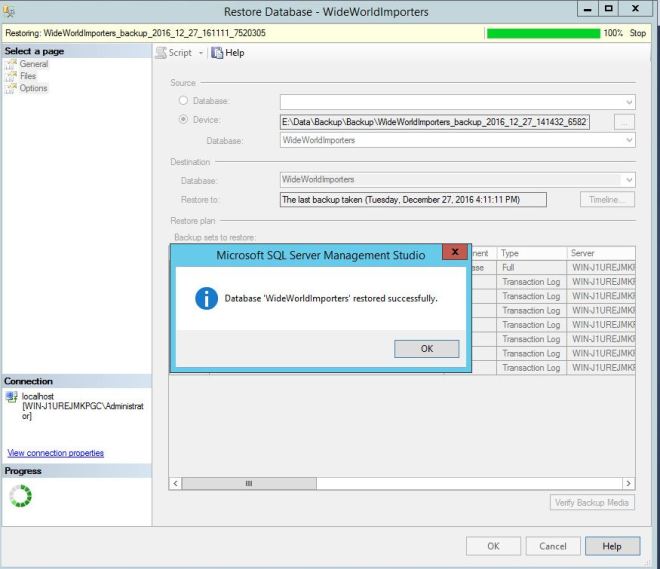
Task: Click the scroll left arrow of backup sets
Action: [176, 484]
